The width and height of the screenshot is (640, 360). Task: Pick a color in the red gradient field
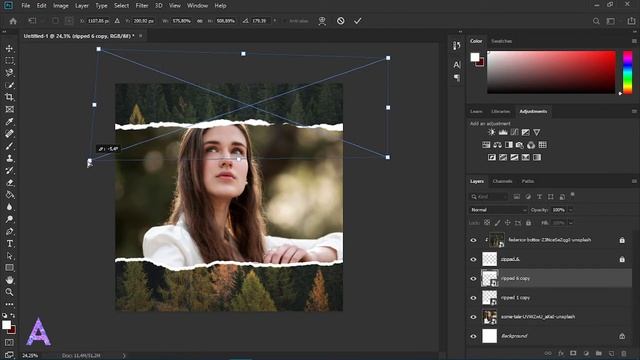pos(551,72)
